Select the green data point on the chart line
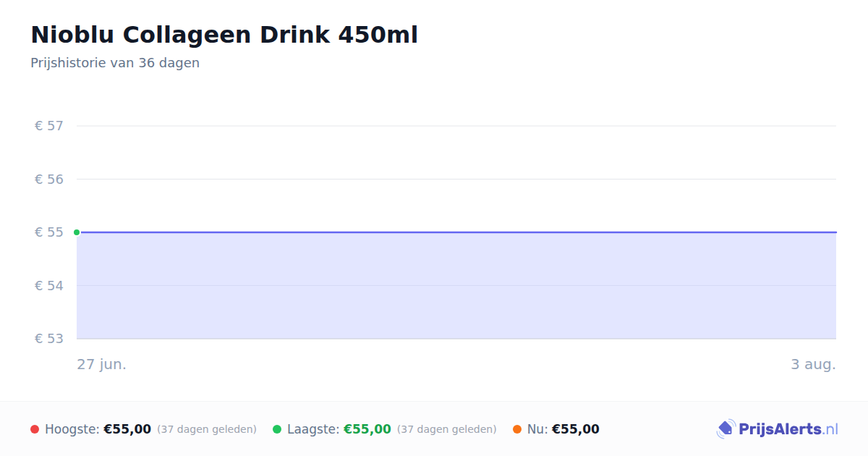This screenshot has height=456, width=868. 77,232
